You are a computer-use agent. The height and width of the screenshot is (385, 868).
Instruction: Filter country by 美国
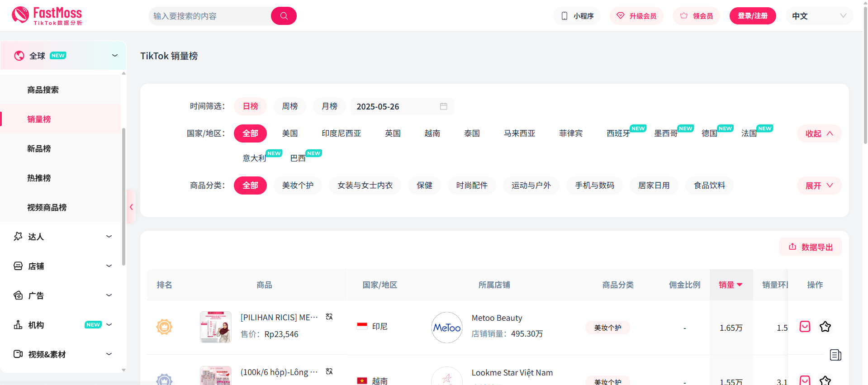290,133
